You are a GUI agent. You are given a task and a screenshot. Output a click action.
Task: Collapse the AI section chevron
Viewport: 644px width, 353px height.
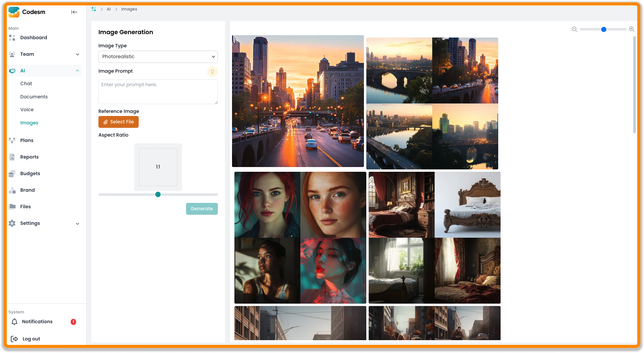pos(78,71)
